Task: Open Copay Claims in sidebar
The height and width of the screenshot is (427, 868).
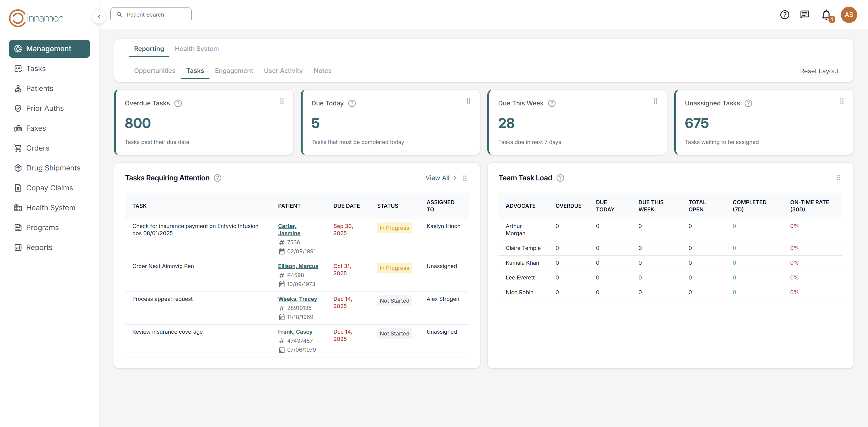Action: [x=49, y=188]
